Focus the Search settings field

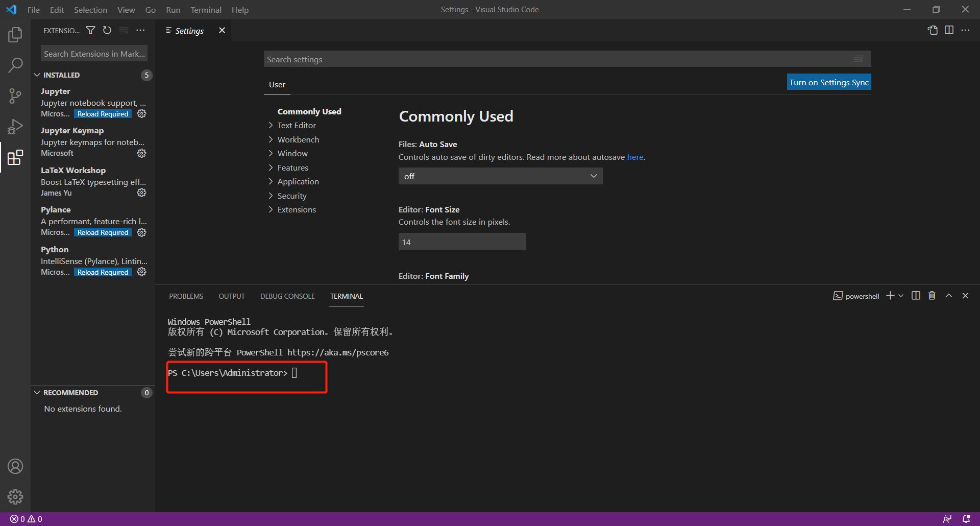click(567, 59)
